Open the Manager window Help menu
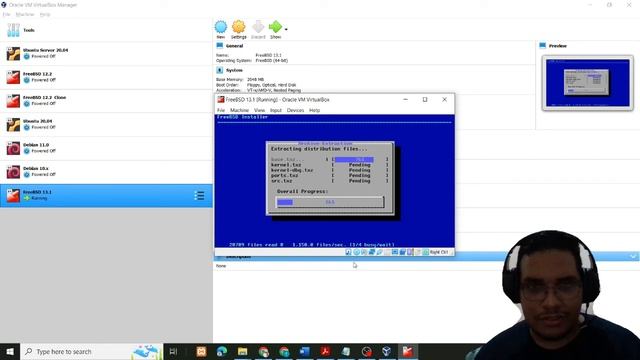Image resolution: width=640 pixels, height=360 pixels. (x=45, y=14)
